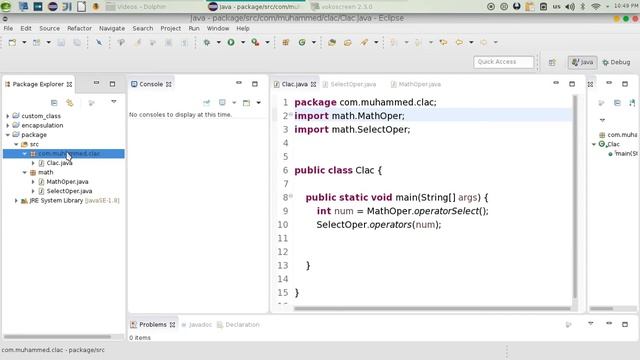Click the Save toolbar icon
This screenshot has width=640, height=360.
tap(61, 42)
